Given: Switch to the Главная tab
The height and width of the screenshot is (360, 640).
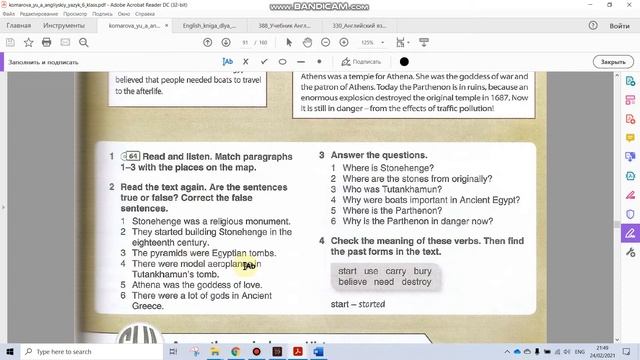Looking at the screenshot, I should pyautogui.click(x=19, y=26).
